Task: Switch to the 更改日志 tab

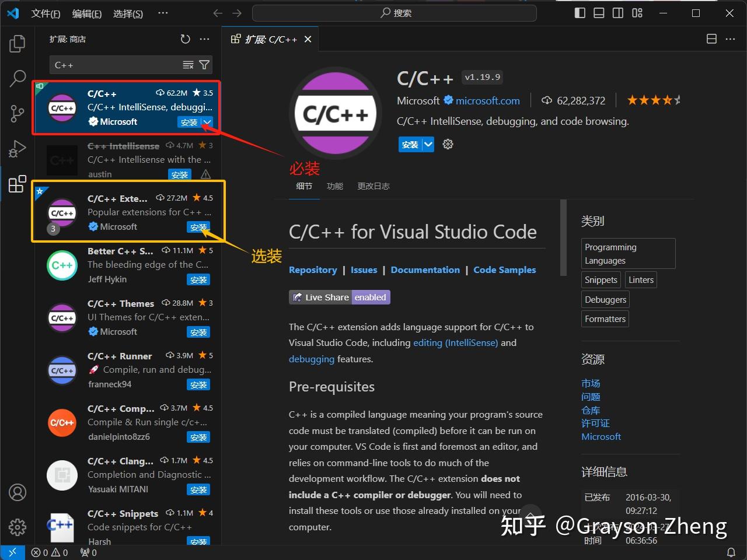Action: tap(373, 186)
